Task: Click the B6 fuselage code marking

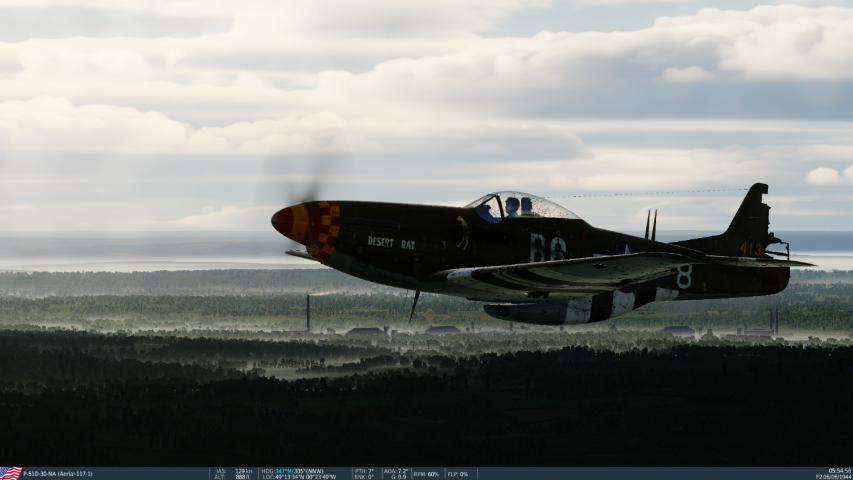Action: pos(547,247)
